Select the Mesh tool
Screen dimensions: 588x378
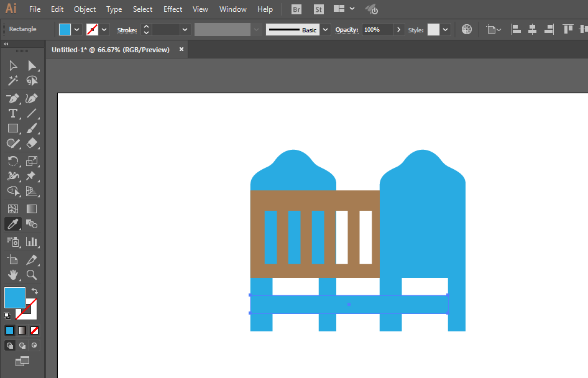(13, 209)
